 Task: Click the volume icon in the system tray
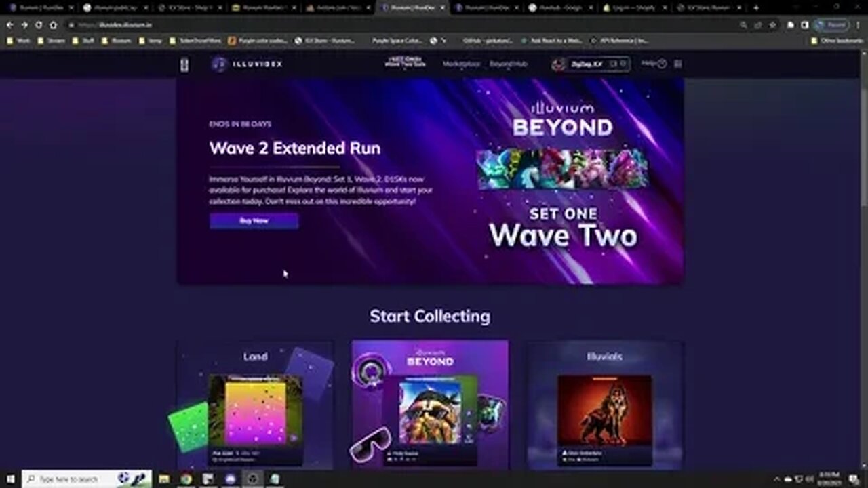point(809,479)
